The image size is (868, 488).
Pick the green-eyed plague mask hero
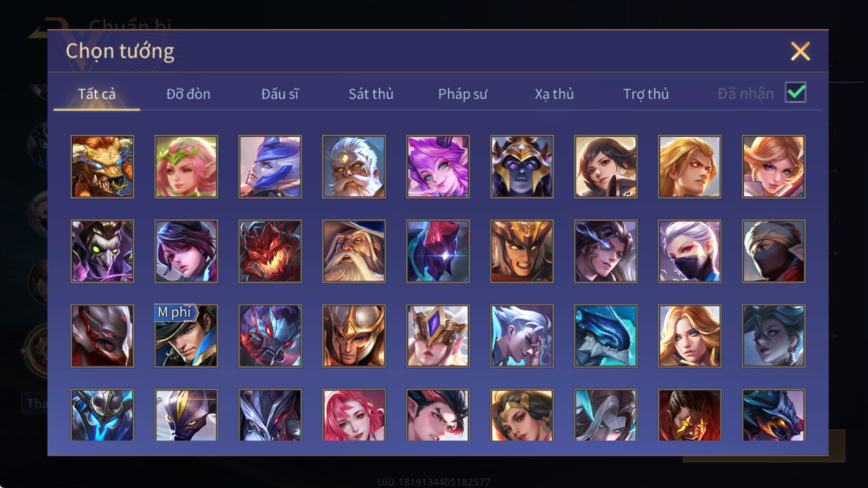(102, 251)
